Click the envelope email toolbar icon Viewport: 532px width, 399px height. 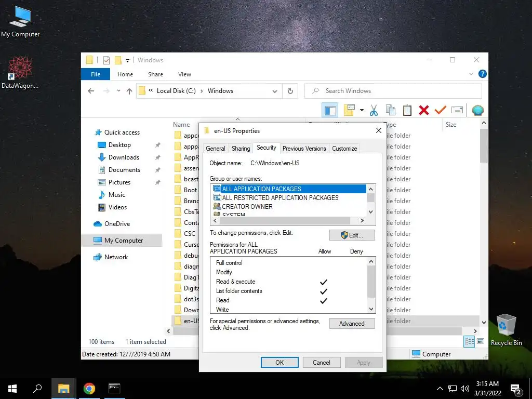point(457,110)
